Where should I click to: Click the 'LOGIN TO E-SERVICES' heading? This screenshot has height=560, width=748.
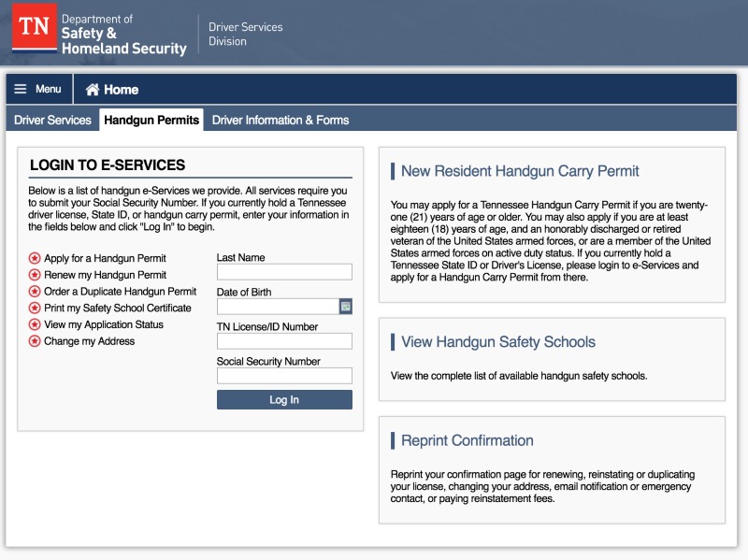(x=108, y=165)
